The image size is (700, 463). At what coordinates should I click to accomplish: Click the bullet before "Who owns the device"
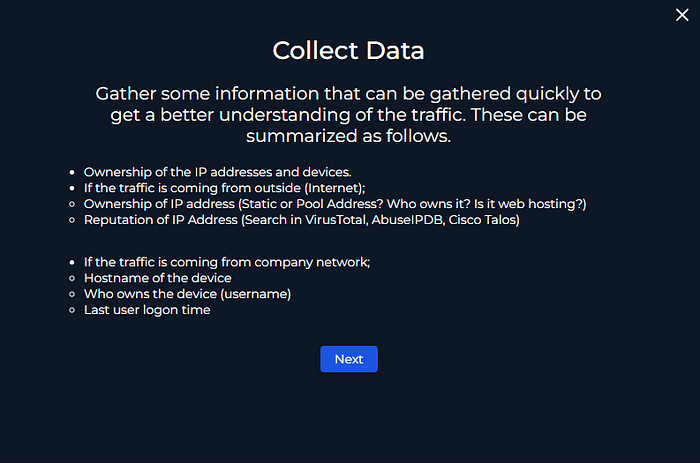[72, 294]
